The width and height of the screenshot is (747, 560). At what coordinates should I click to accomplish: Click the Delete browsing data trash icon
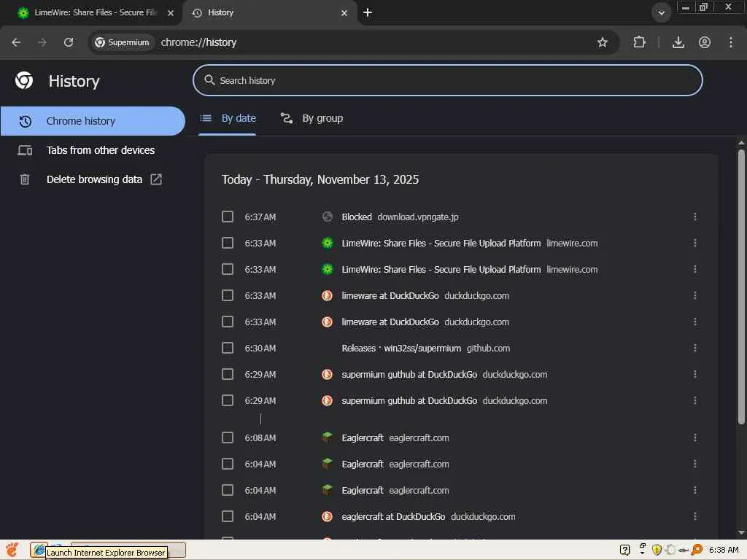click(x=25, y=179)
